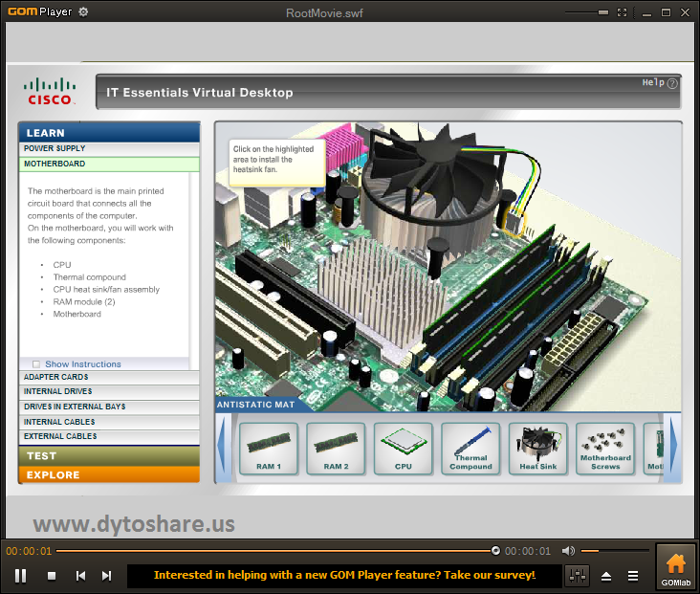Mute audio with the speaker icon
700x594 pixels.
[x=568, y=551]
